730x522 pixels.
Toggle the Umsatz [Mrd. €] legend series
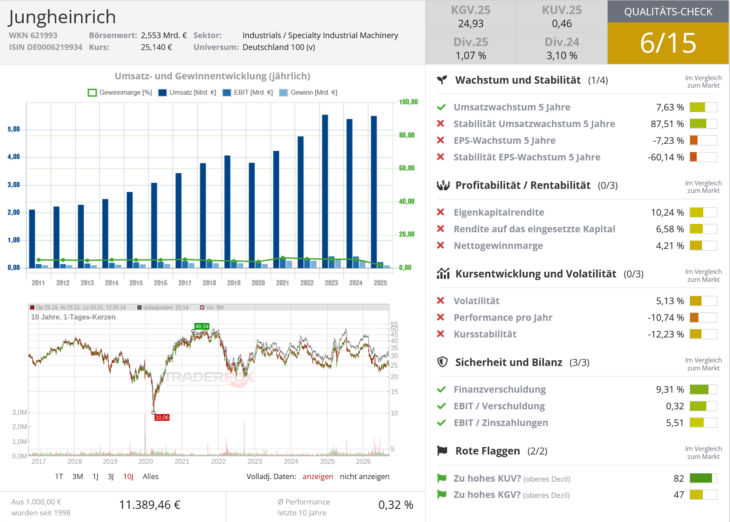point(187,93)
